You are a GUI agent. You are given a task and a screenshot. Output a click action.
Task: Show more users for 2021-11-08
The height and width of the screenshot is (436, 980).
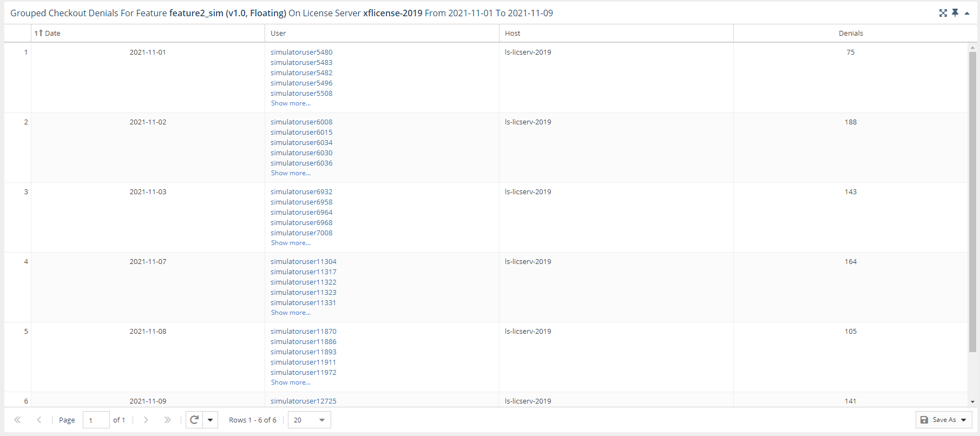coord(291,382)
